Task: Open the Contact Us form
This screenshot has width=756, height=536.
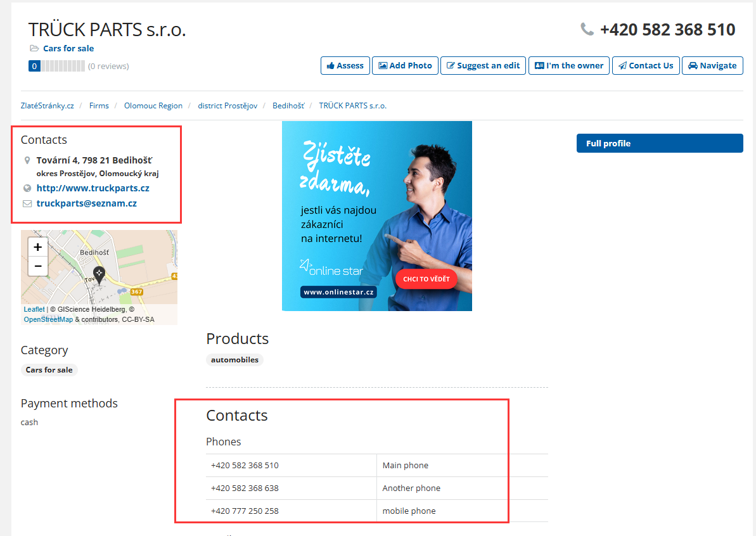Action: [x=646, y=65]
